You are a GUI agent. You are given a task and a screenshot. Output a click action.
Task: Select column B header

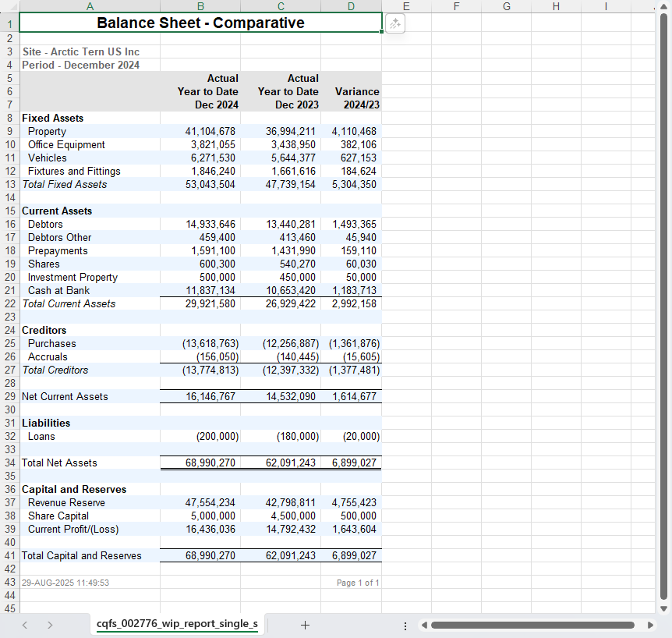tap(200, 6)
